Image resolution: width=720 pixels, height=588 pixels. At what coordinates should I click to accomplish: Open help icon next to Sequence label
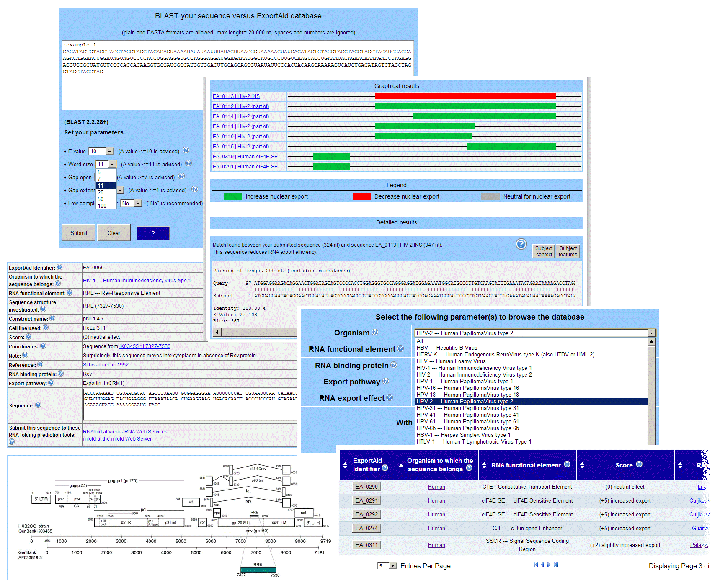[38, 405]
